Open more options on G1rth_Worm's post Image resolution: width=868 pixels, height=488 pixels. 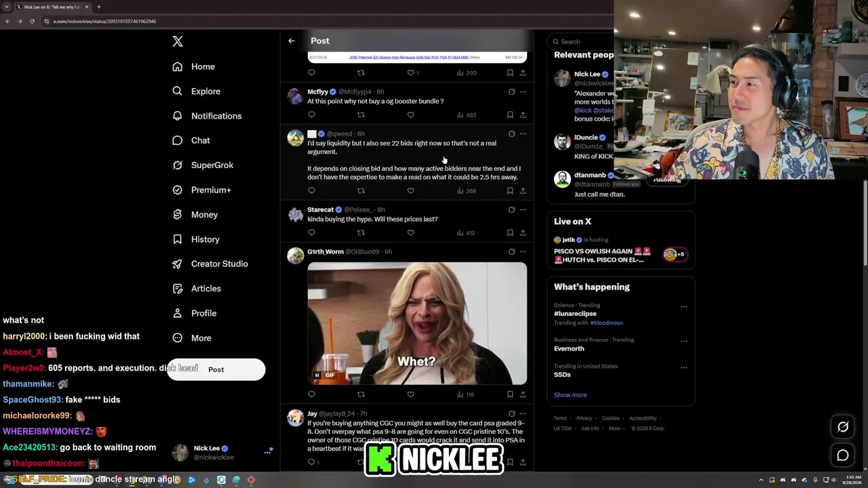(x=523, y=251)
